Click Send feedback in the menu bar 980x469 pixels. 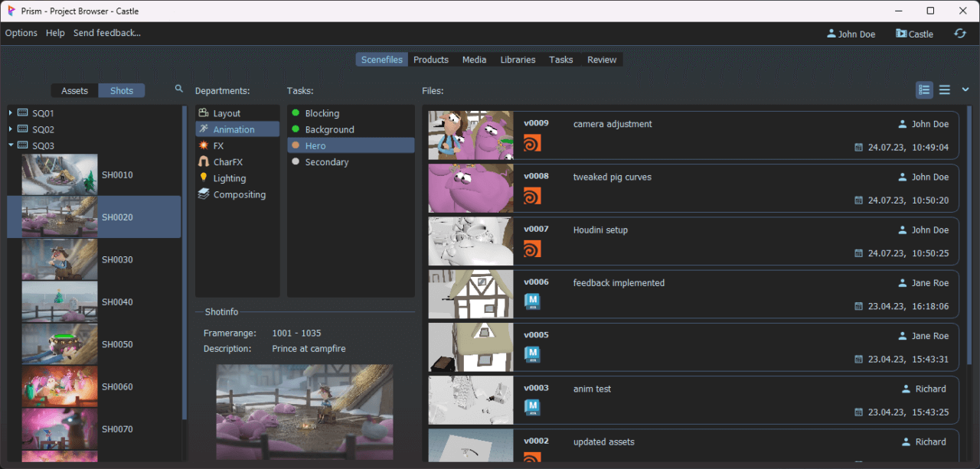pyautogui.click(x=106, y=33)
